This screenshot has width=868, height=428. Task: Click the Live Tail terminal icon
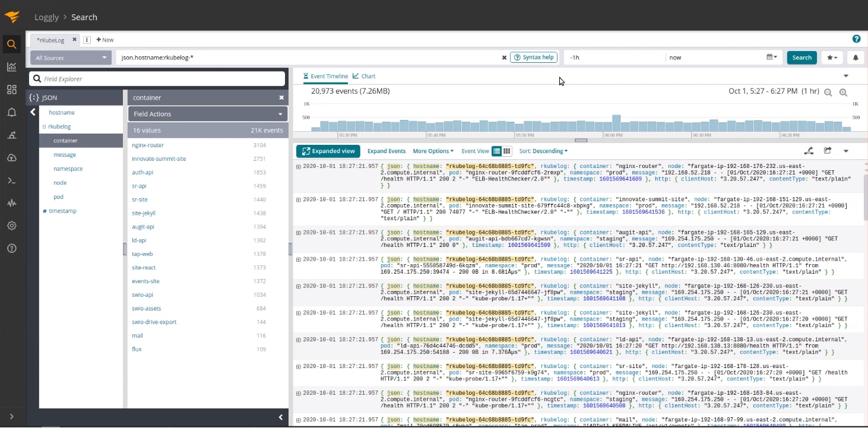pyautogui.click(x=11, y=180)
